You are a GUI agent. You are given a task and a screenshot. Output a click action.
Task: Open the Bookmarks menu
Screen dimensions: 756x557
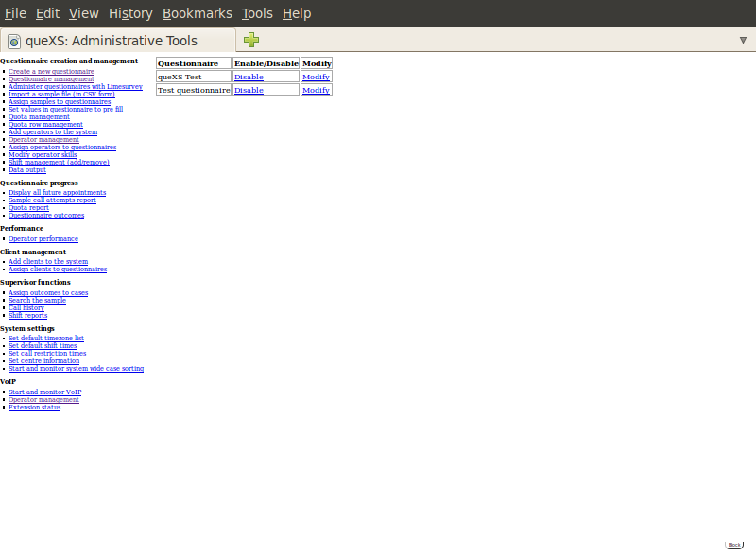coord(197,13)
